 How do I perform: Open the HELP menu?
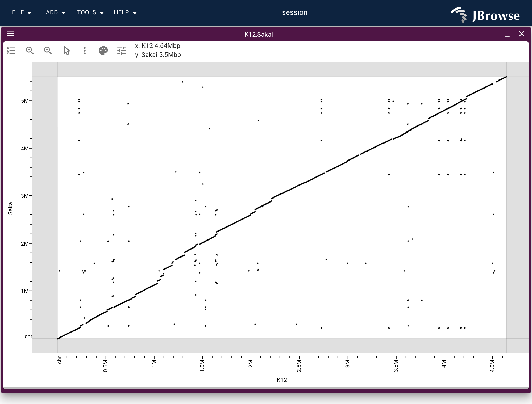pos(125,12)
